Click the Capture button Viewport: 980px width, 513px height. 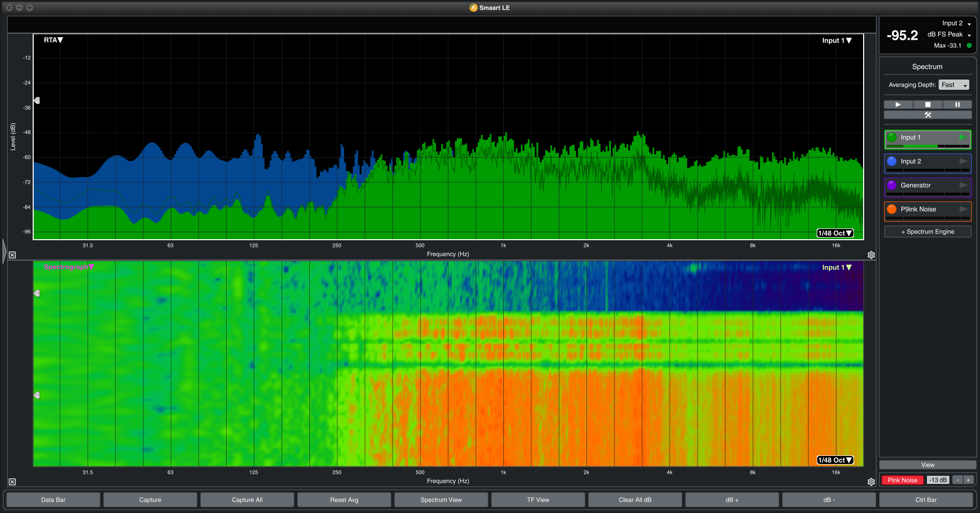click(x=150, y=500)
